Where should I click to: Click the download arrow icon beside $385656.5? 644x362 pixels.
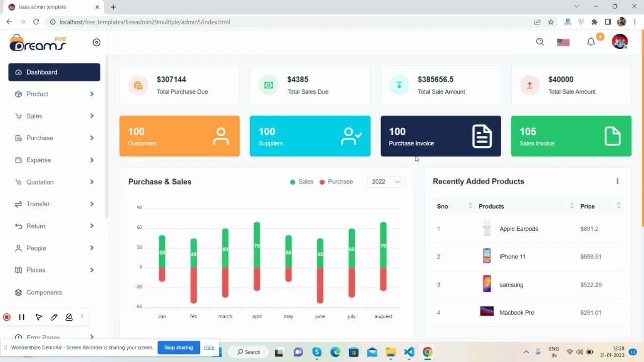click(x=399, y=85)
